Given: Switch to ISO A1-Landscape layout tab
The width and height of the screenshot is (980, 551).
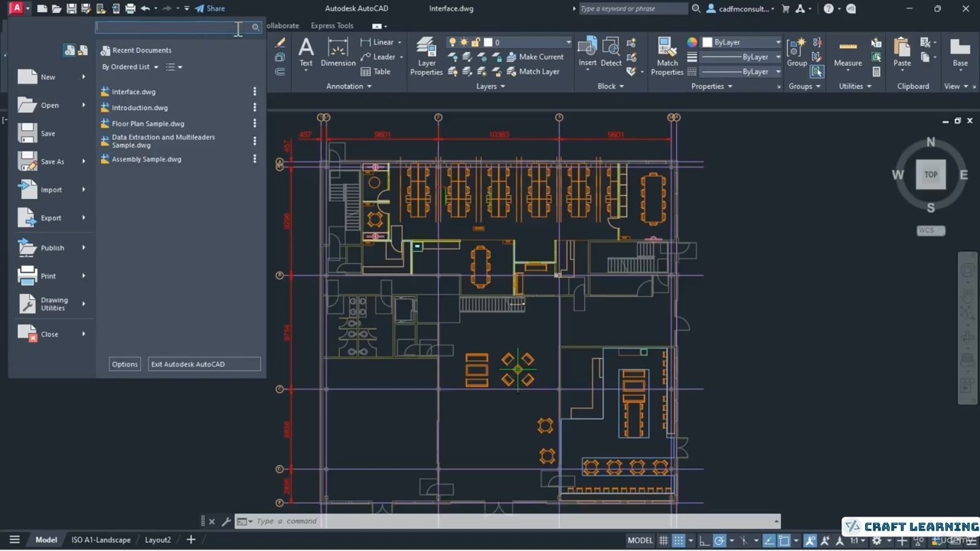Looking at the screenshot, I should (x=101, y=540).
